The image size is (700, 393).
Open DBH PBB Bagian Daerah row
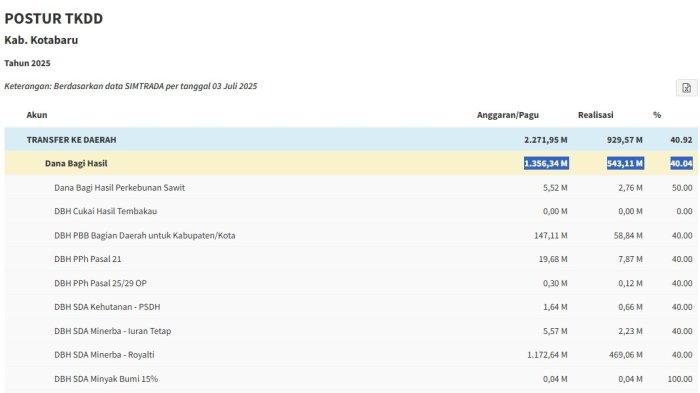[351, 235]
